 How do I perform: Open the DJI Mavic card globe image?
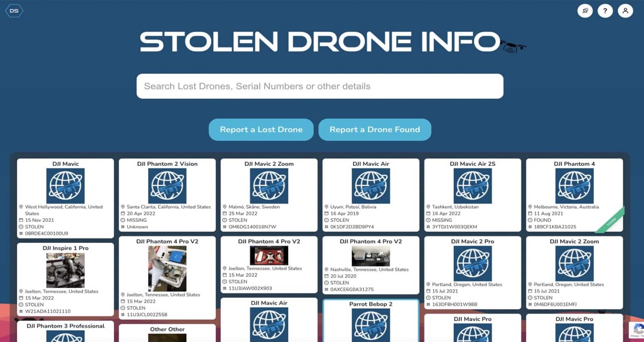click(65, 186)
